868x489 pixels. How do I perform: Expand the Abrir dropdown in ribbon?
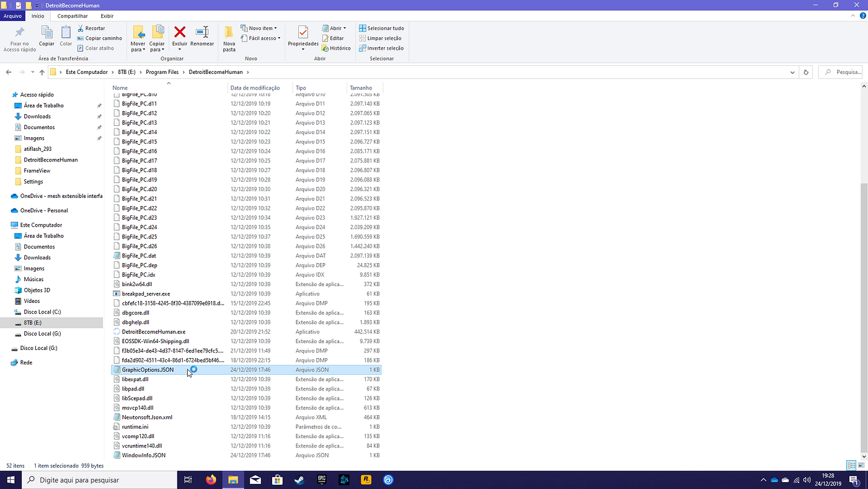[334, 28]
